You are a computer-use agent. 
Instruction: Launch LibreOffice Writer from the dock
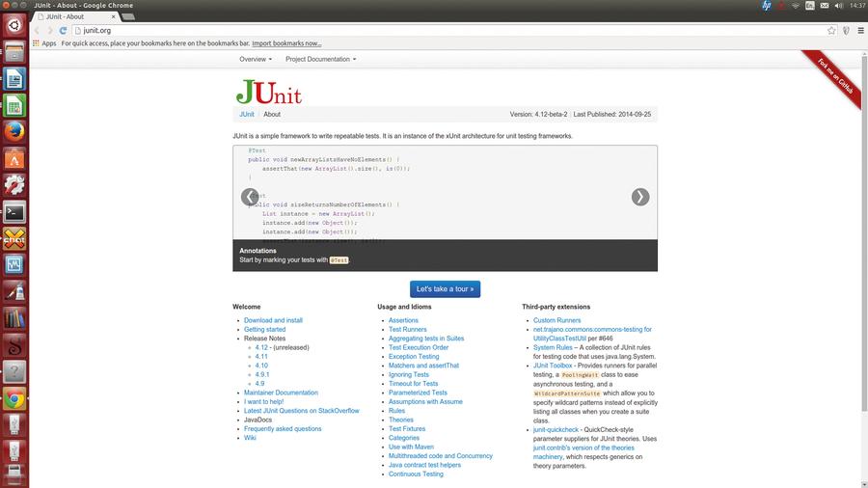click(14, 79)
